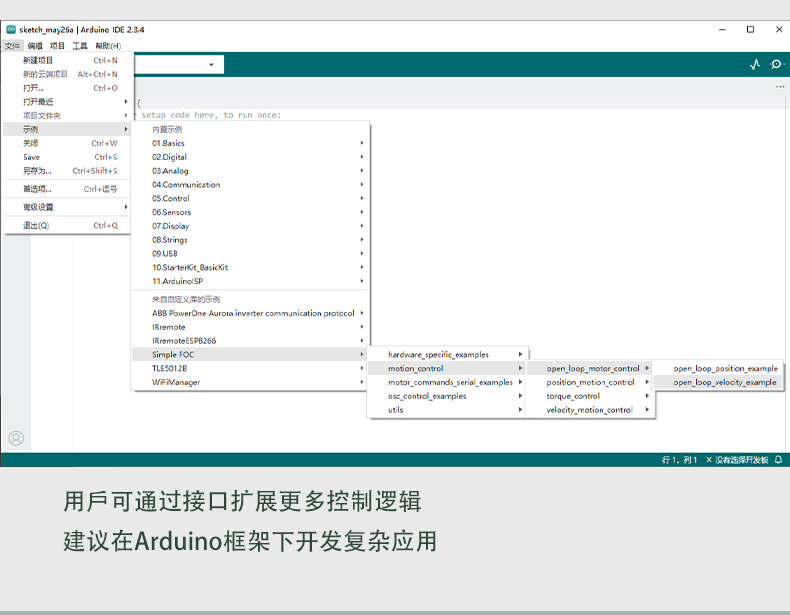Open the Serial Plotter icon
790x615 pixels.
tap(755, 64)
